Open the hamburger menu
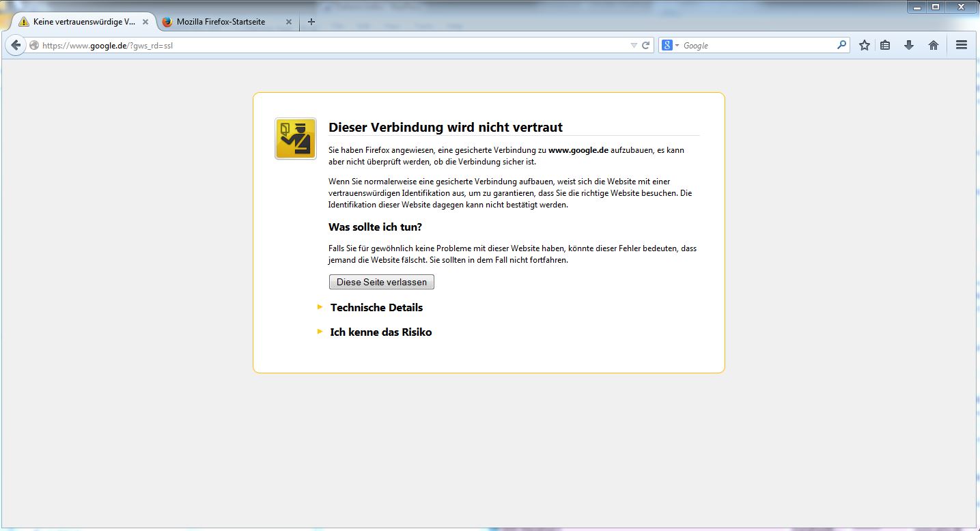980x531 pixels. coord(962,45)
